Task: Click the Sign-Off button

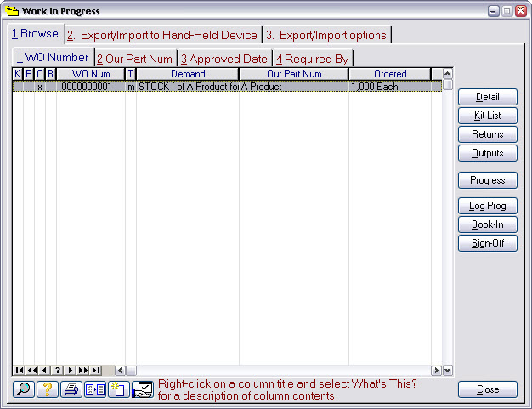Action: (x=488, y=243)
